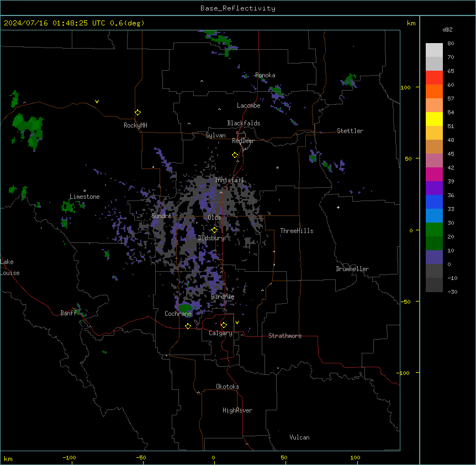The width and height of the screenshot is (476, 465).
Task: Click the -100 tick label on bottom axis
Action: [x=69, y=457]
